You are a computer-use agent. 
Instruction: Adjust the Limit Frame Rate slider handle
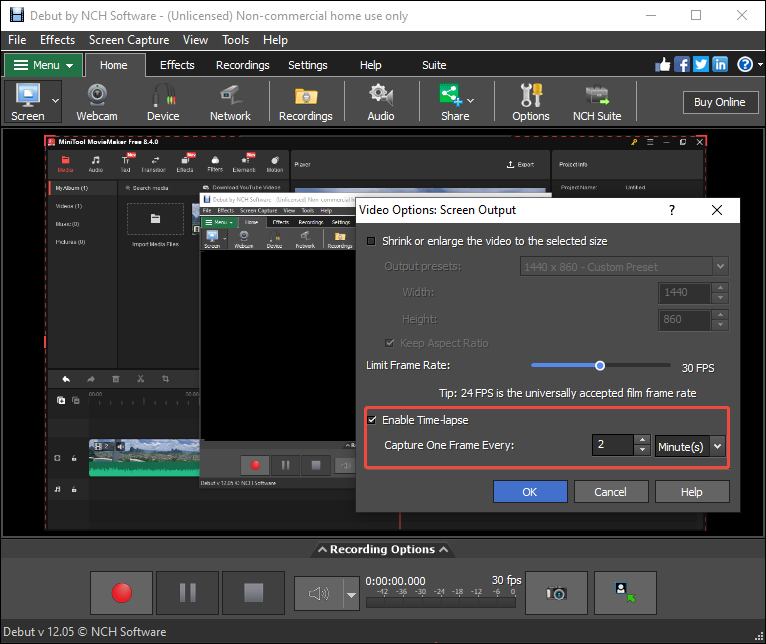tap(600, 365)
